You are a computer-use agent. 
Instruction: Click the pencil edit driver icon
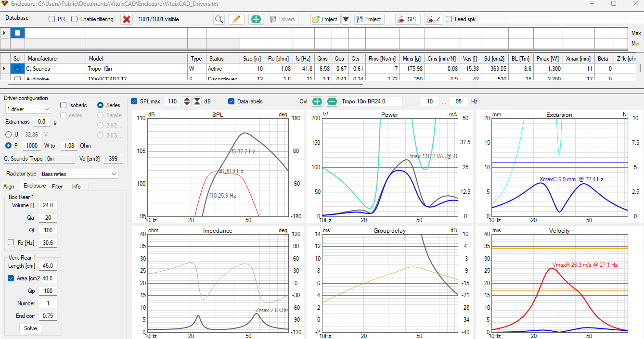pos(236,19)
